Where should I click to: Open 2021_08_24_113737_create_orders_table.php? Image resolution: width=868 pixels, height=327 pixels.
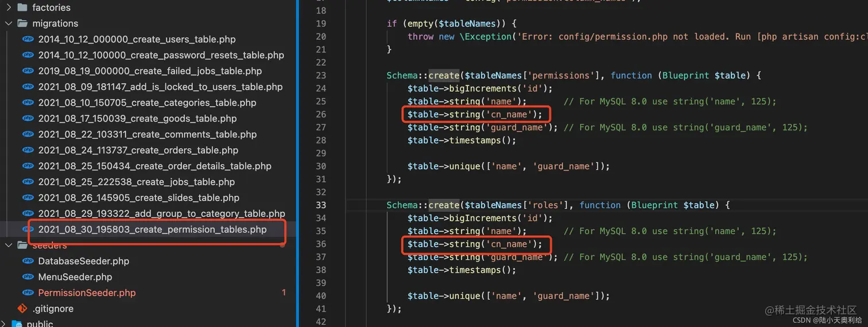(138, 150)
